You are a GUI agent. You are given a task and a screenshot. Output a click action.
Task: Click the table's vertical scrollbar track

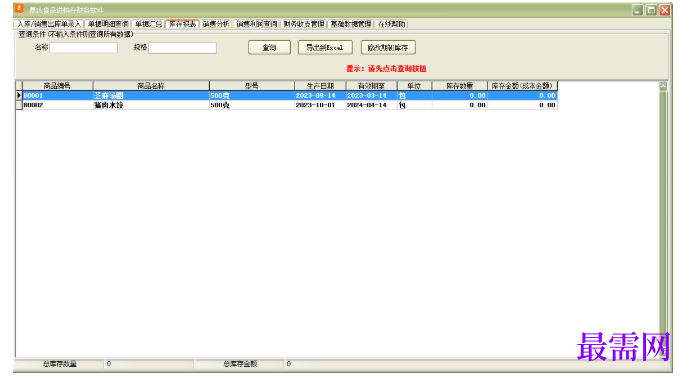(x=663, y=220)
